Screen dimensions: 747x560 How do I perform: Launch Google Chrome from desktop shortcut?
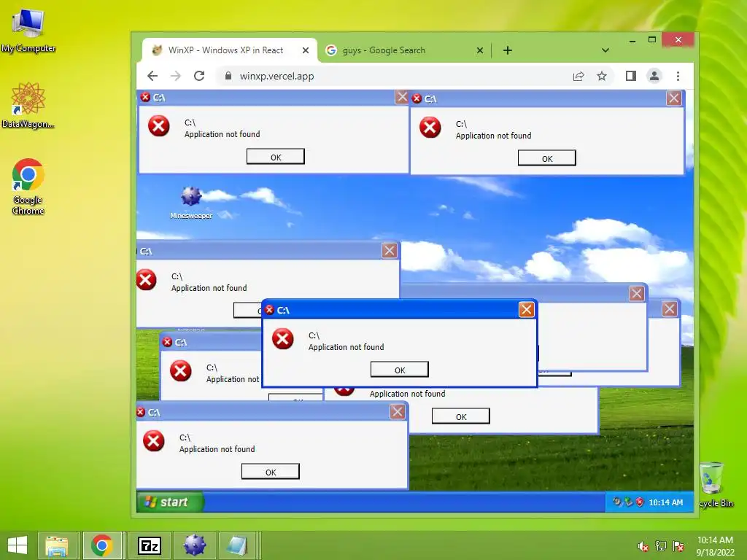[x=28, y=186]
